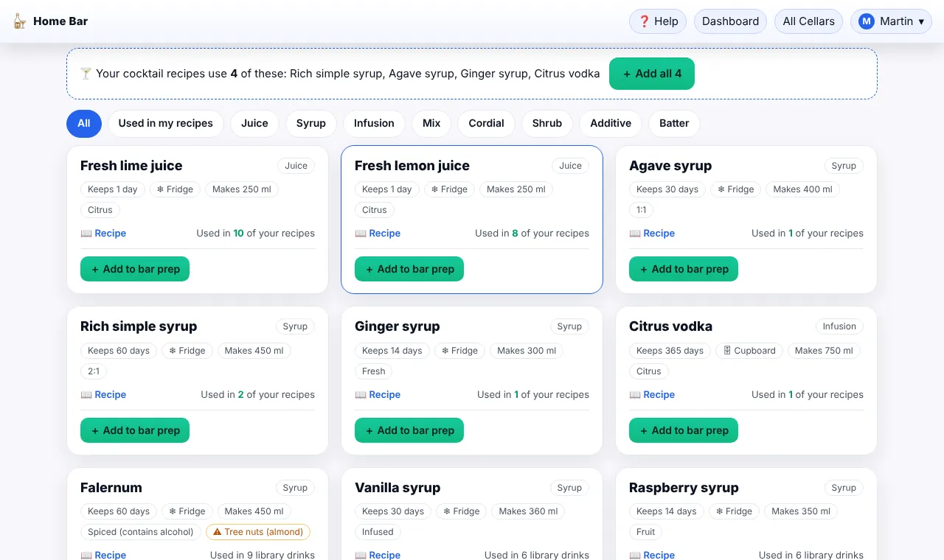Image resolution: width=944 pixels, height=560 pixels.
Task: Click "Spiced (contains alcohol)" tag on Falernum
Action: pyautogui.click(x=140, y=532)
